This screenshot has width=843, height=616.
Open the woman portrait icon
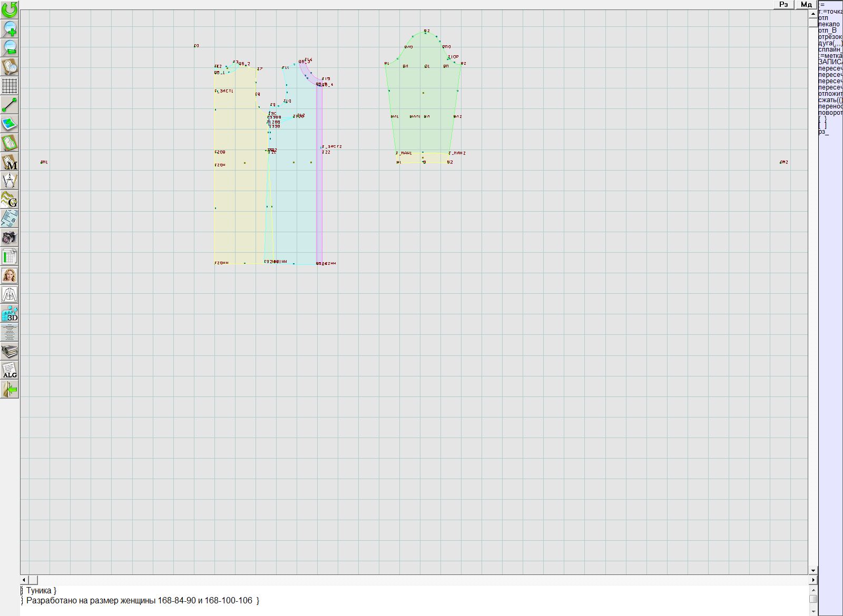[x=9, y=275]
